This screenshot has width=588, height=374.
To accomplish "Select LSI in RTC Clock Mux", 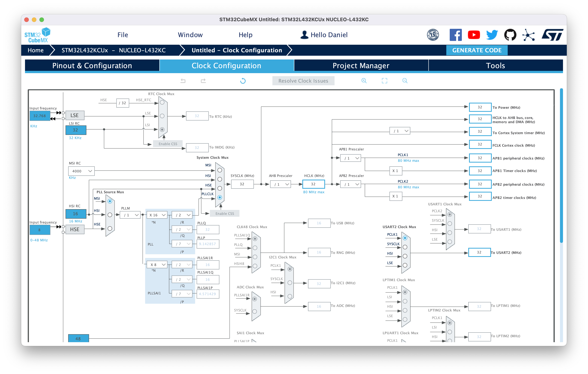I will [x=162, y=129].
